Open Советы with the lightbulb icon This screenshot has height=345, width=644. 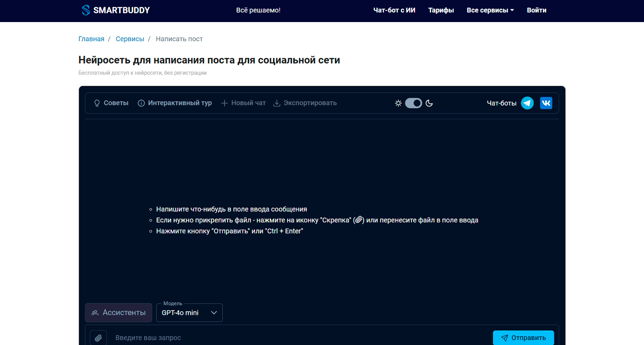tap(111, 103)
